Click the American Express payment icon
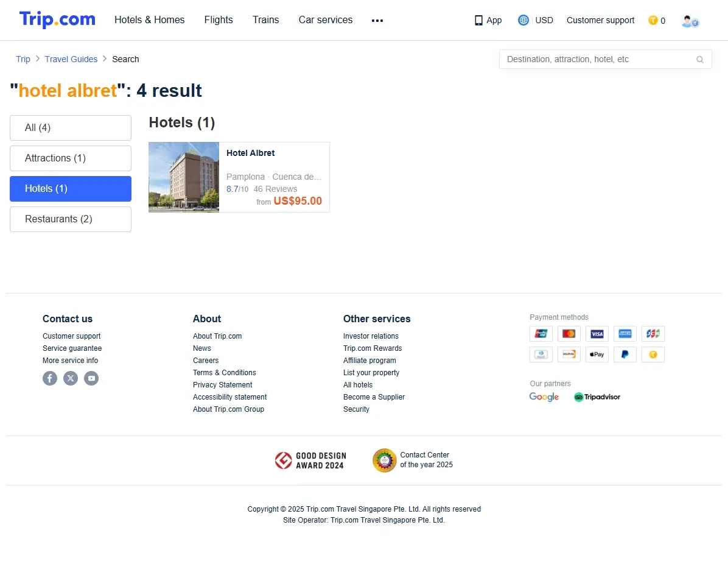The width and height of the screenshot is (728, 561). coord(625,334)
